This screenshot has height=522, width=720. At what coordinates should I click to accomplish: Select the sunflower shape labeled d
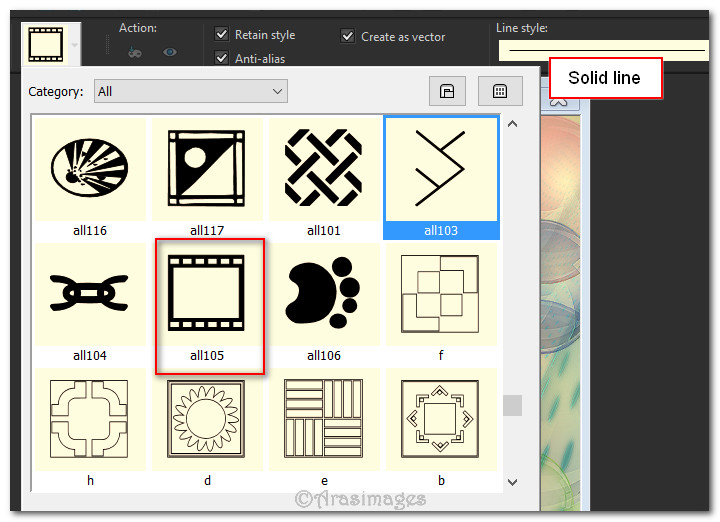coord(208,418)
